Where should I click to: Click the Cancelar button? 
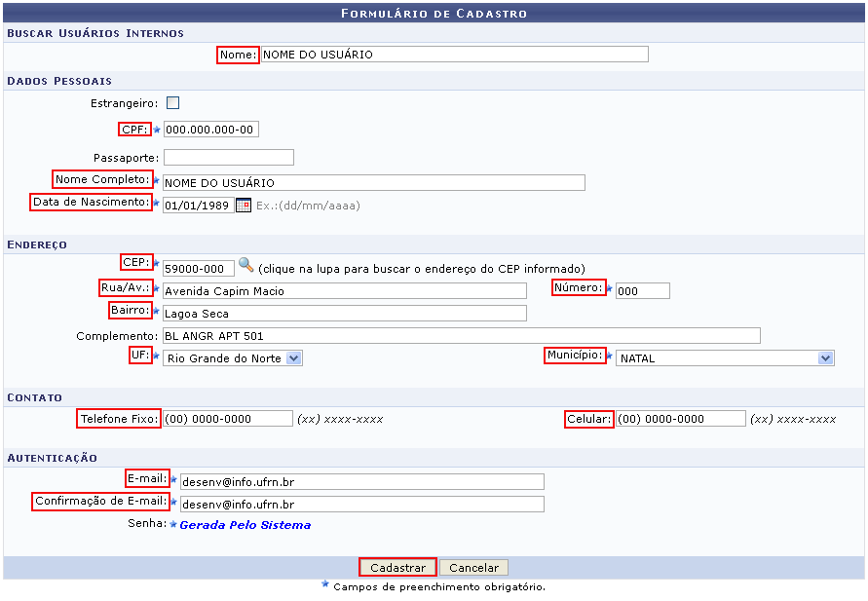tap(473, 568)
